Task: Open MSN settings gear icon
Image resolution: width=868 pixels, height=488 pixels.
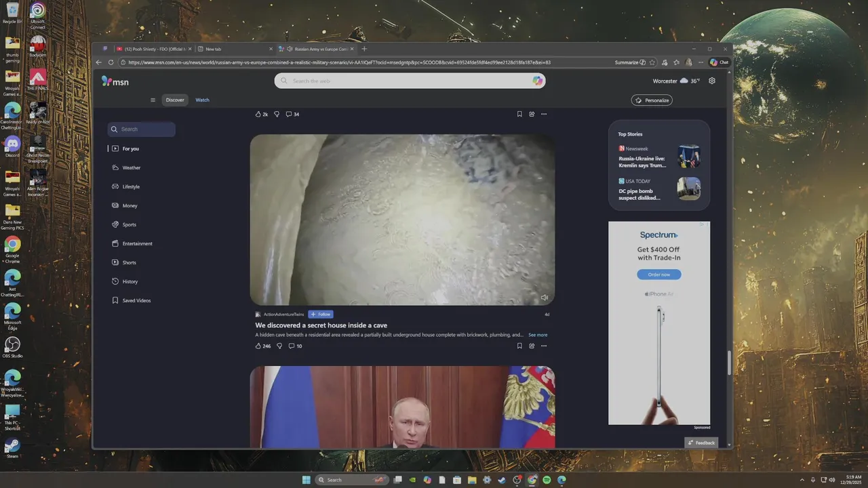Action: [711, 81]
